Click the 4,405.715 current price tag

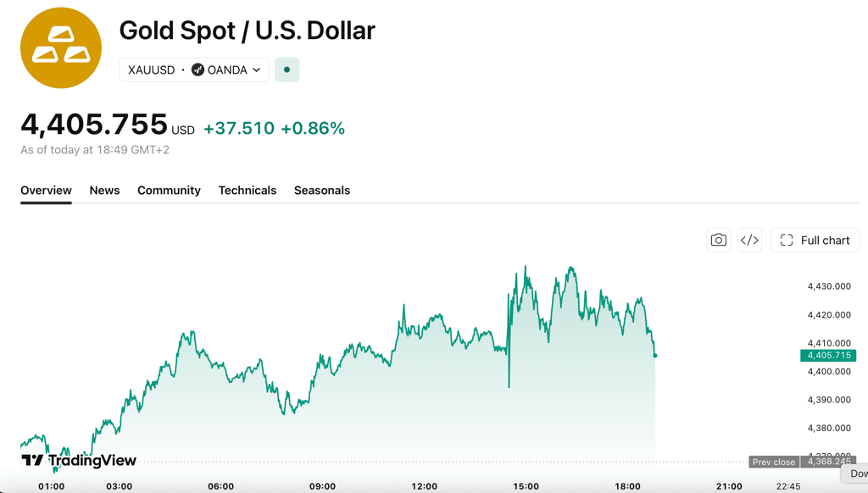pyautogui.click(x=828, y=355)
